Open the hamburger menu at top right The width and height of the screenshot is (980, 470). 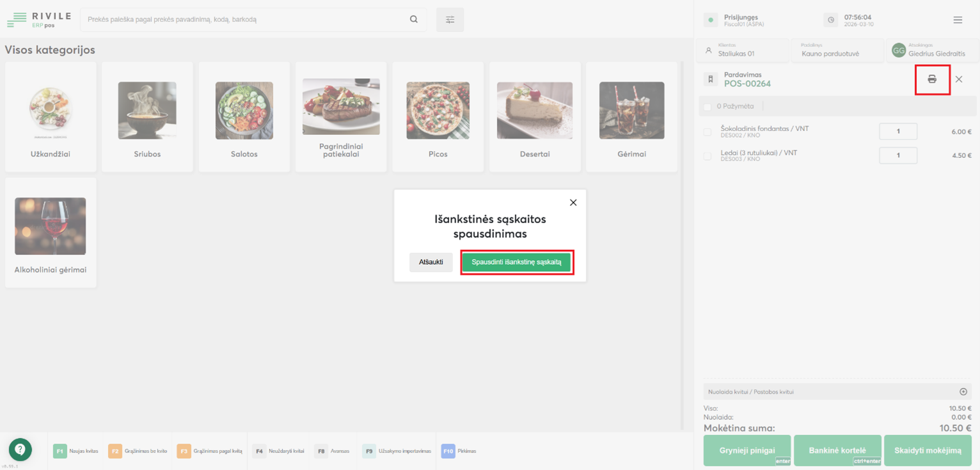pyautogui.click(x=958, y=20)
